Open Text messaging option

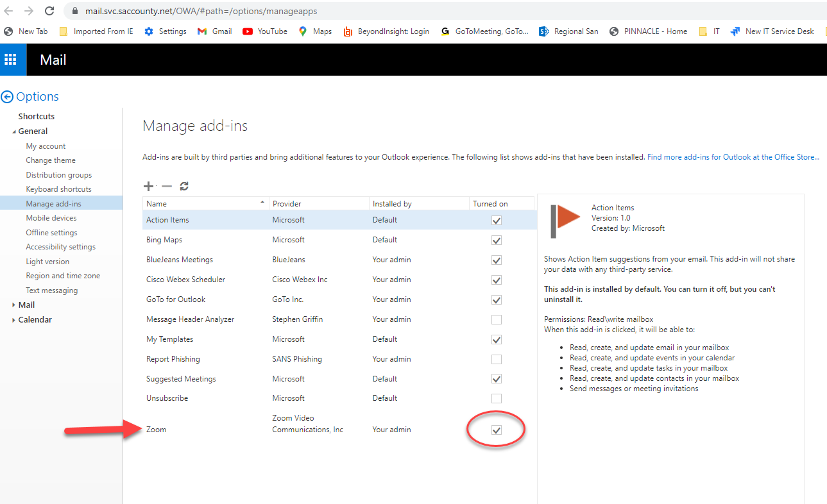coord(52,290)
